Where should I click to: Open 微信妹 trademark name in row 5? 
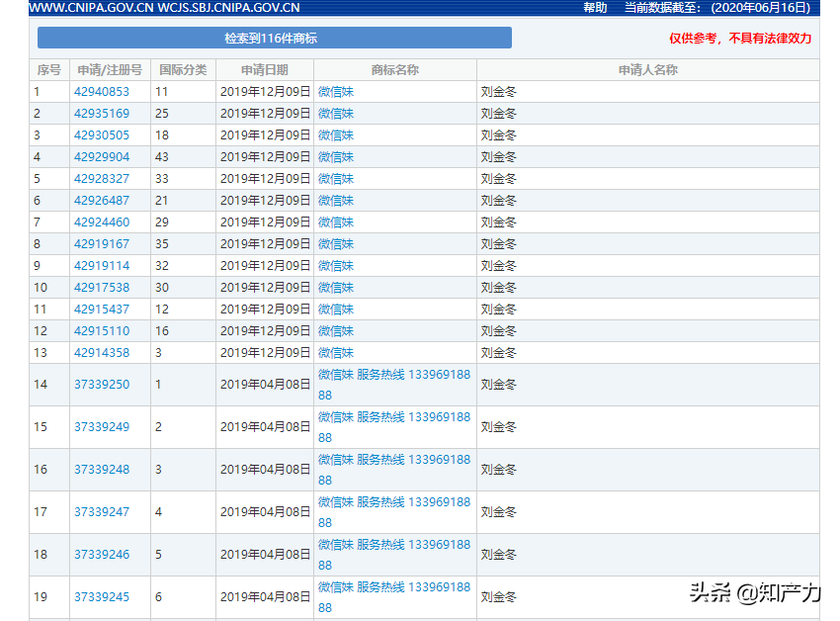[336, 179]
